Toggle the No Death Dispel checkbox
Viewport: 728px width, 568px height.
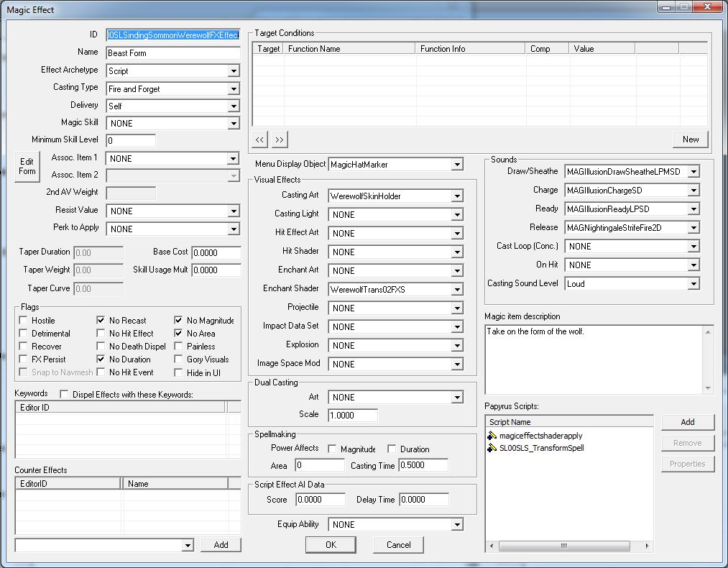pyautogui.click(x=101, y=347)
